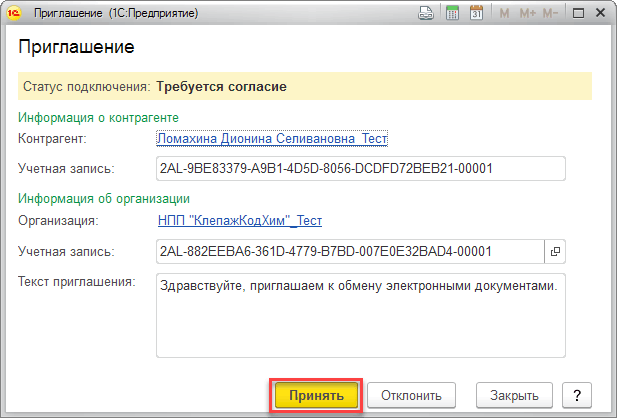Decline the invitation with Отклонить
This screenshot has height=418, width=617.
click(x=412, y=394)
